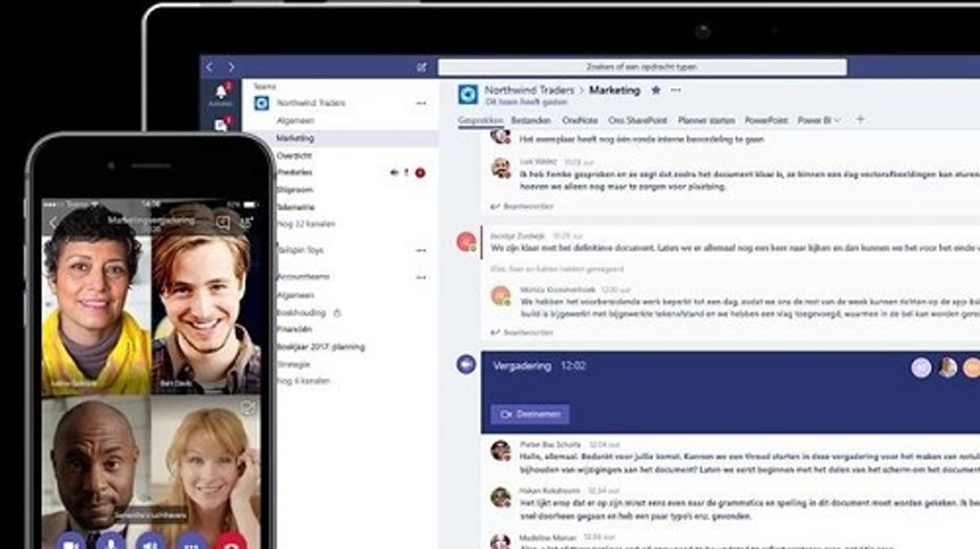Open the OneNote tab
980x549 pixels.
580,120
